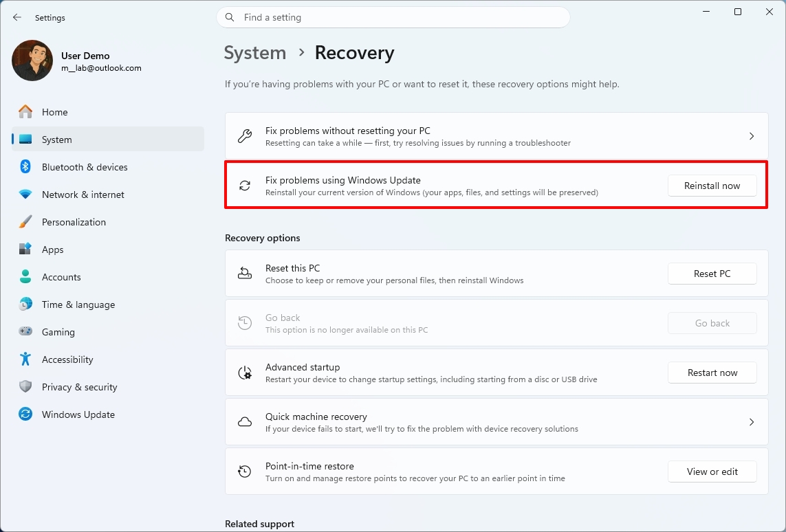786x532 pixels.
Task: Click the Fix problems using Windows Update title
Action: (x=343, y=180)
